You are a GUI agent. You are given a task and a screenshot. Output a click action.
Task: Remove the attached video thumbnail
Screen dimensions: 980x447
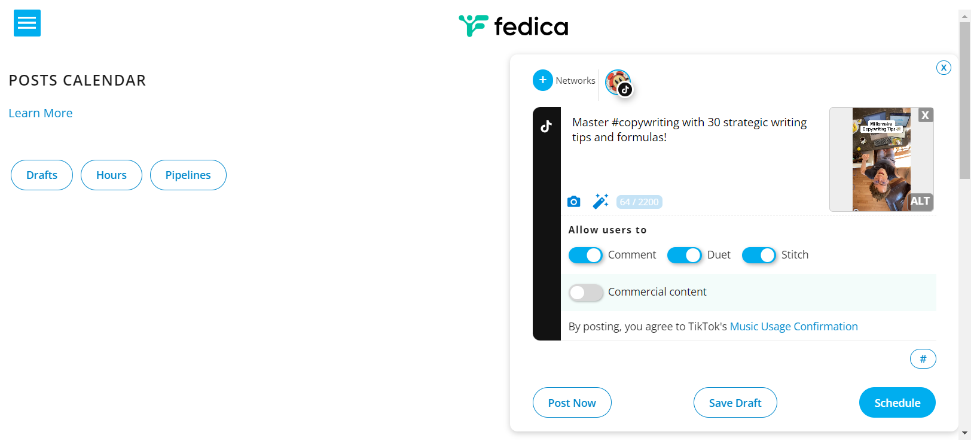[x=925, y=115]
